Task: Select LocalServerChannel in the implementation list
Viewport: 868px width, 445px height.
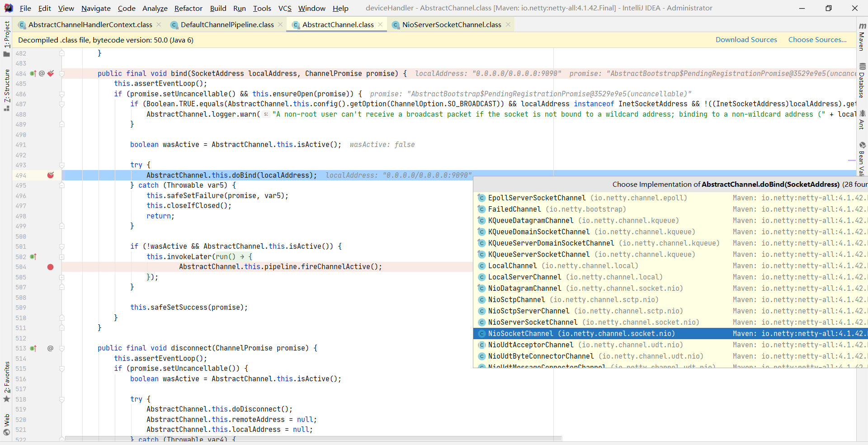Action: click(670, 277)
